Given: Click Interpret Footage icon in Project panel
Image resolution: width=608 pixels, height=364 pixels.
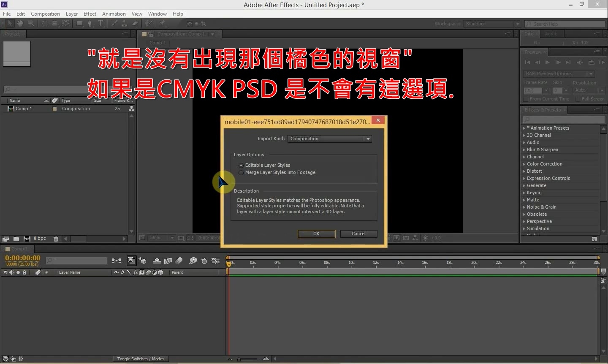Looking at the screenshot, I should click(x=6, y=239).
